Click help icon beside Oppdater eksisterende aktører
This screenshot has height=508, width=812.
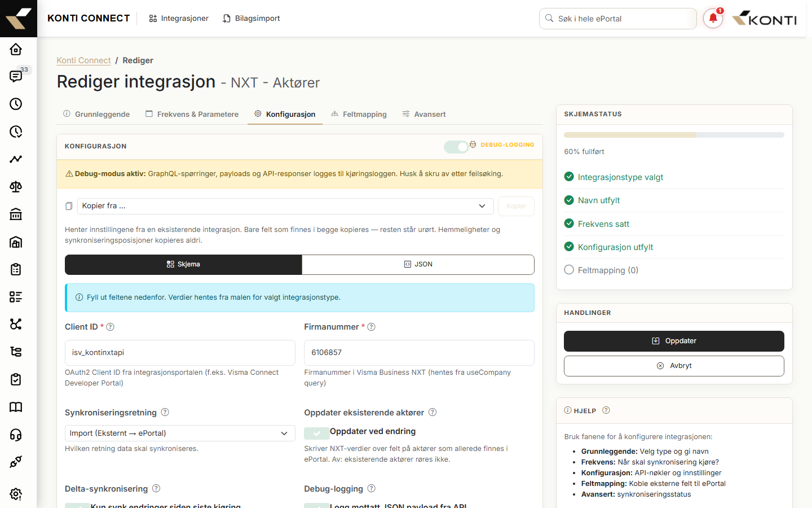[x=433, y=412]
